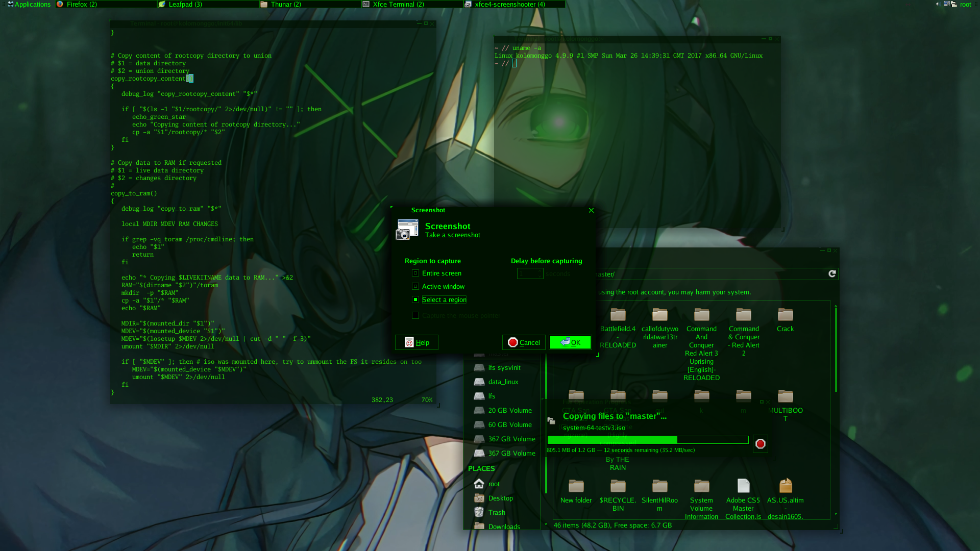Image resolution: width=980 pixels, height=551 pixels.
Task: Click the Cancel button in screenshot dialog
Action: pos(524,342)
